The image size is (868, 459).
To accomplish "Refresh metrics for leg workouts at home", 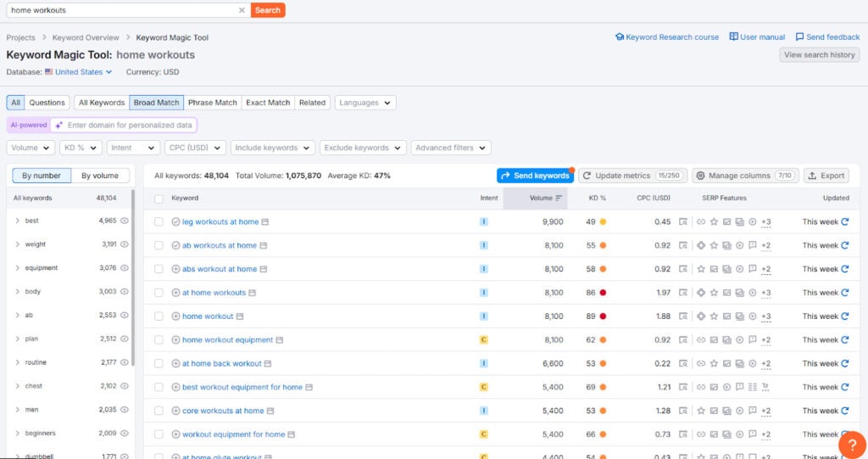I will coord(845,221).
